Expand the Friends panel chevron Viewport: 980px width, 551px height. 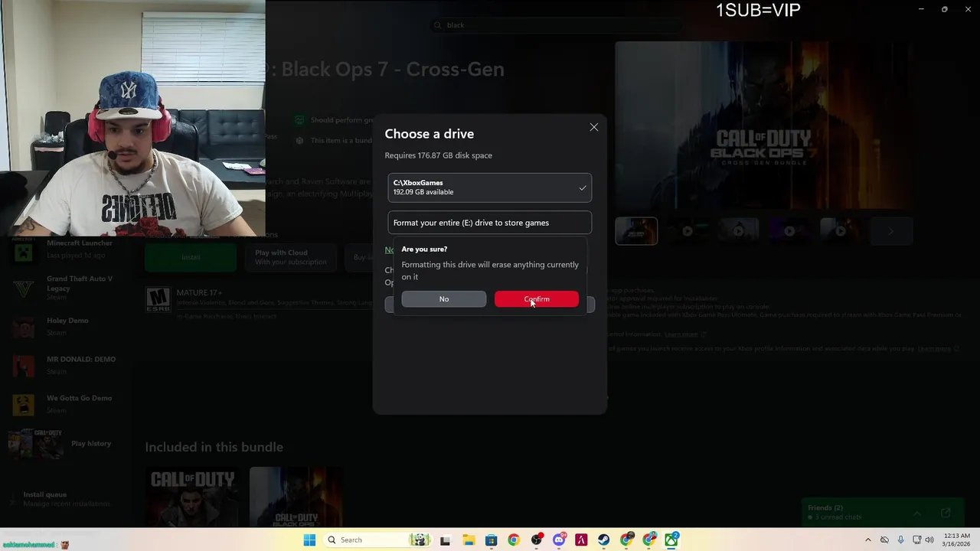pyautogui.click(x=917, y=513)
